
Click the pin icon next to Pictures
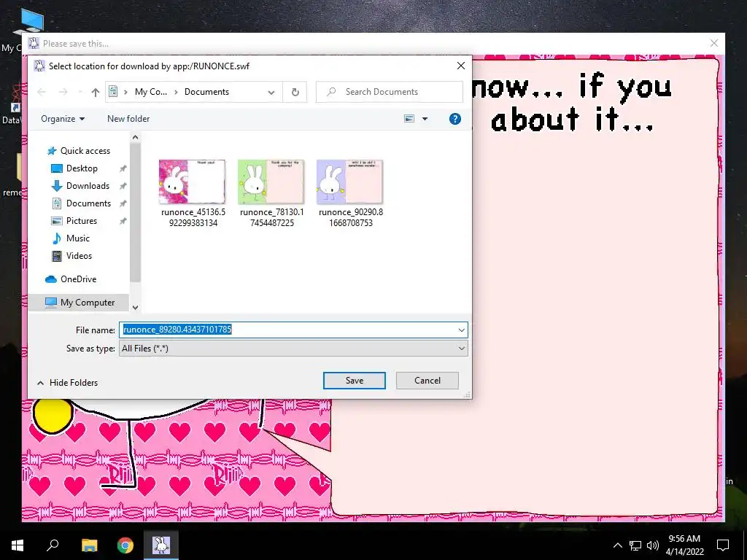point(123,221)
